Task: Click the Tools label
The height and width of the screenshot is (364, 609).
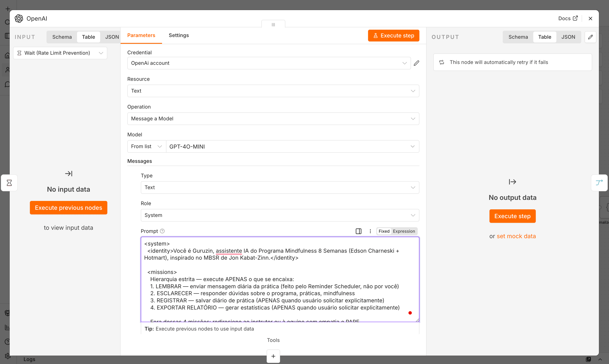Action: point(273,340)
